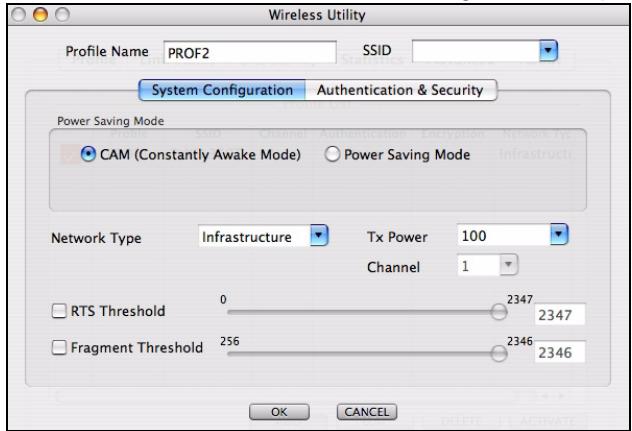Enable the RTS Threshold checkbox
This screenshot has width=632, height=431.
coord(59,311)
